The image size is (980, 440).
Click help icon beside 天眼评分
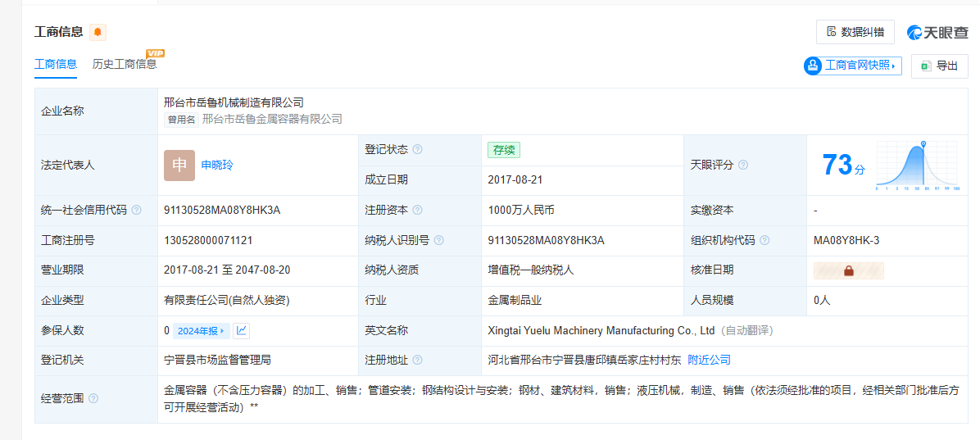[x=742, y=165]
